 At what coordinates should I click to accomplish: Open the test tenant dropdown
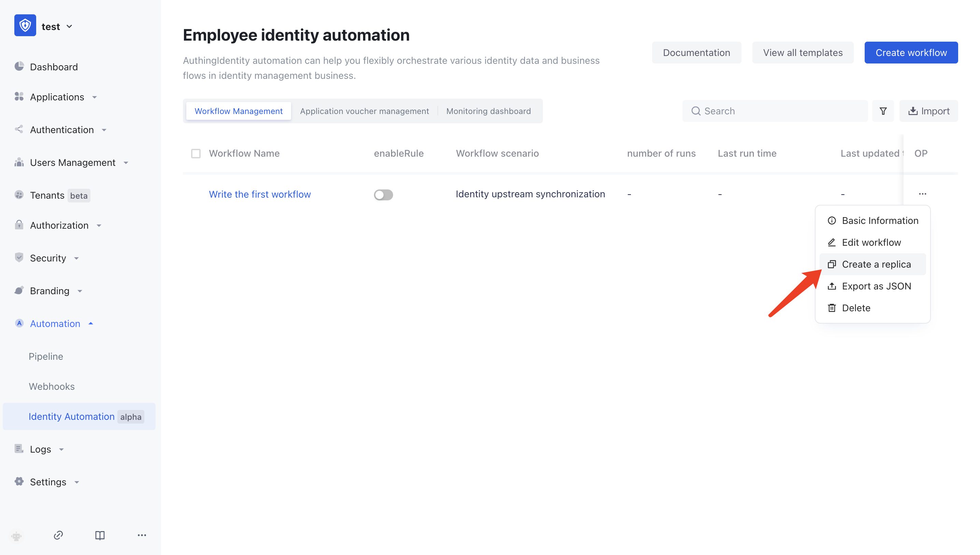click(x=56, y=26)
